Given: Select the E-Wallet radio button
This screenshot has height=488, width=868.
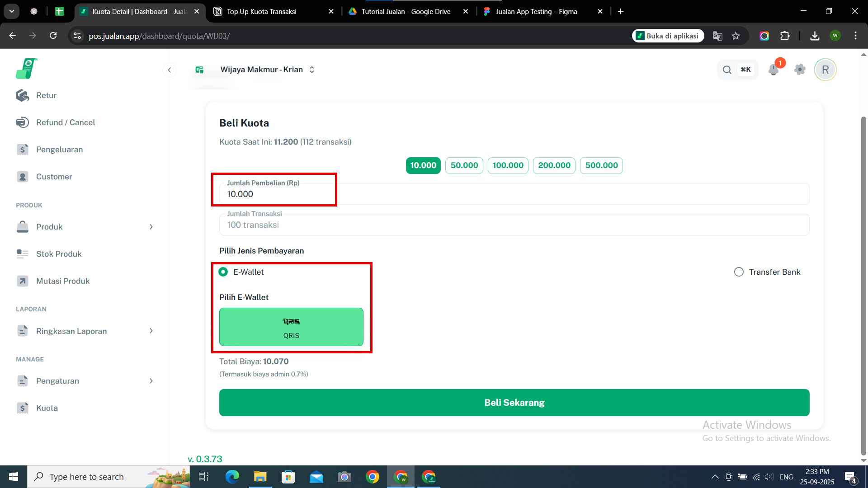Looking at the screenshot, I should coord(223,272).
